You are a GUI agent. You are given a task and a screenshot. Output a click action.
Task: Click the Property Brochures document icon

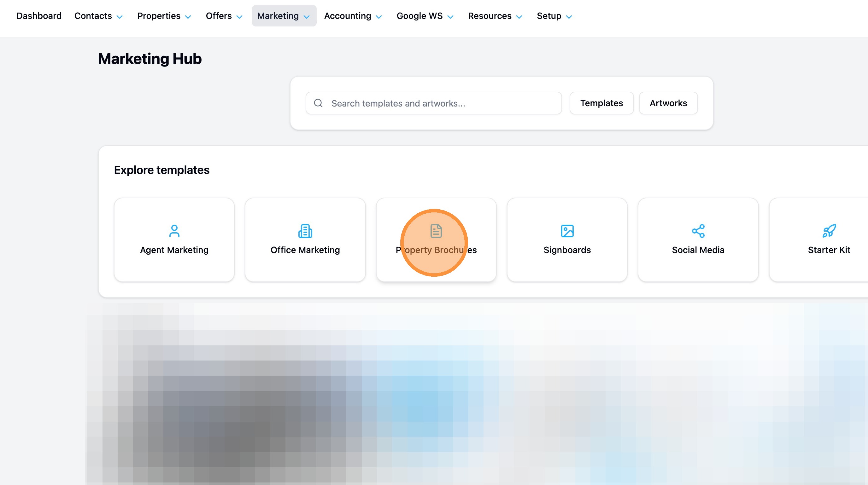pyautogui.click(x=436, y=231)
